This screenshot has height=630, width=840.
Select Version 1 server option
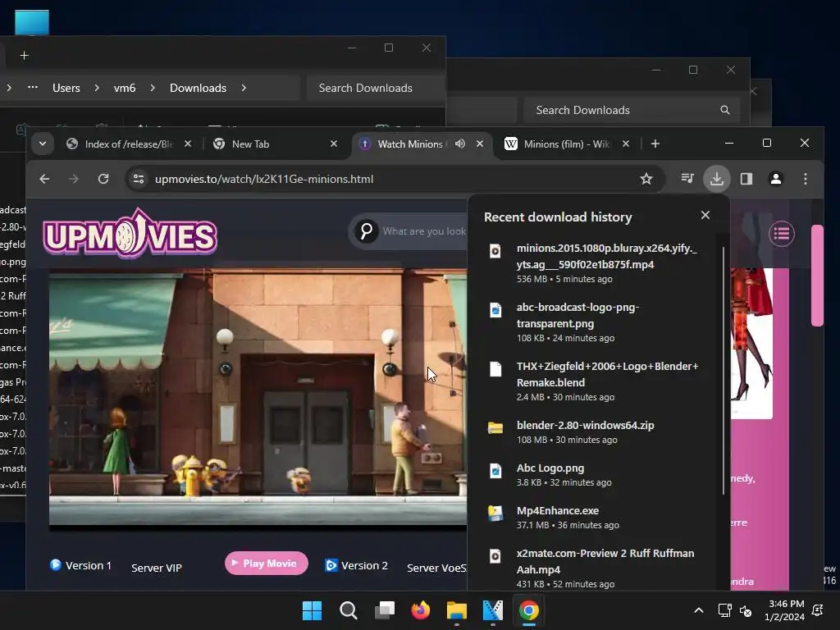pos(81,565)
